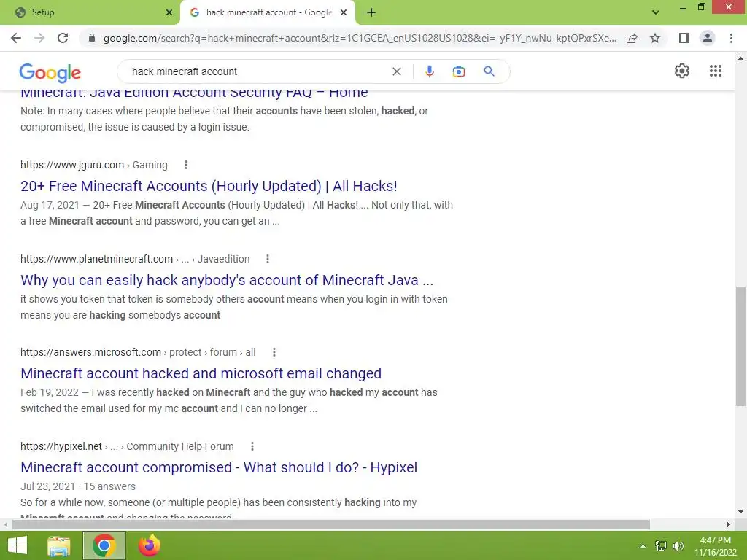This screenshot has height=560, width=747.
Task: Open the Chrome side panel
Action: coord(684,38)
